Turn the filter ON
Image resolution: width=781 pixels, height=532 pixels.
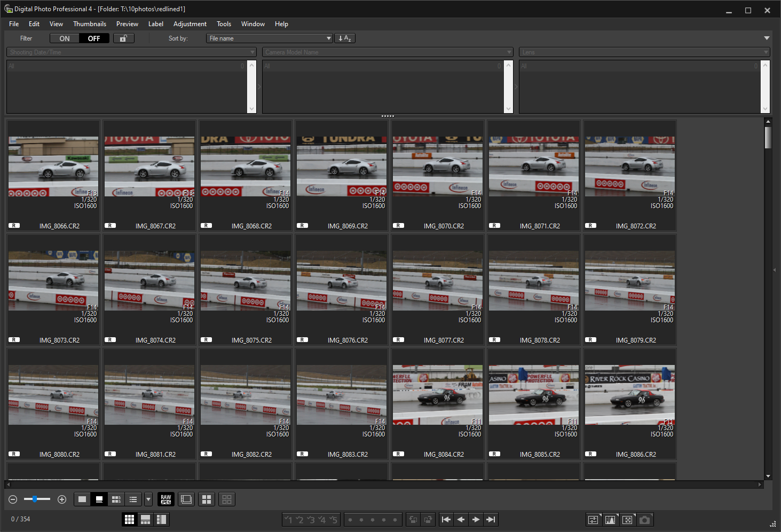[x=65, y=38]
